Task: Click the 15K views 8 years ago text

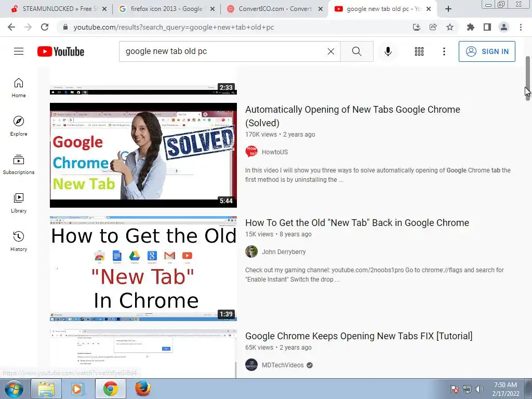Action: pyautogui.click(x=278, y=234)
